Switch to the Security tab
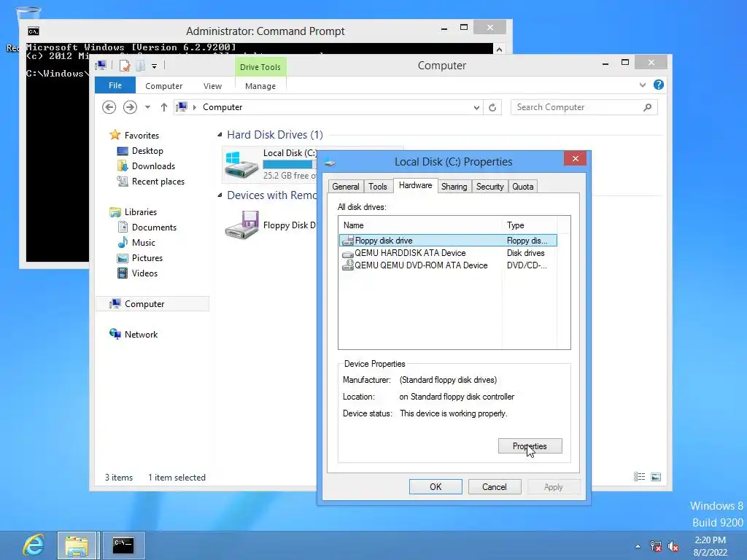Viewport: 747px width, 560px height. (x=489, y=186)
